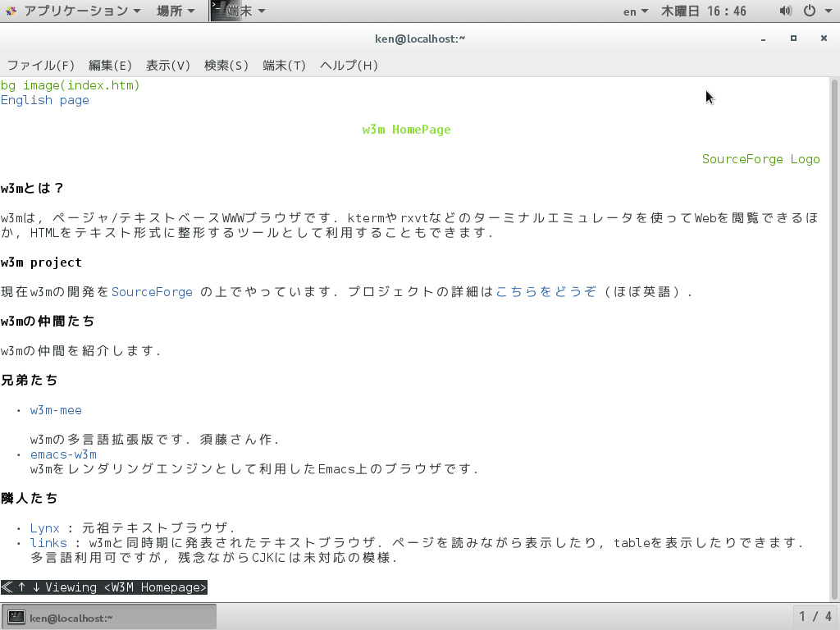Click the volume speaker icon
The image size is (840, 630).
pyautogui.click(x=785, y=11)
